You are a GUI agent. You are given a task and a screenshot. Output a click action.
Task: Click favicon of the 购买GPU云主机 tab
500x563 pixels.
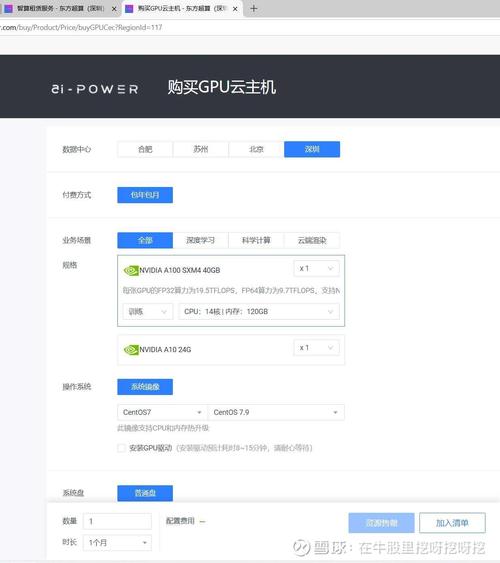(129, 9)
